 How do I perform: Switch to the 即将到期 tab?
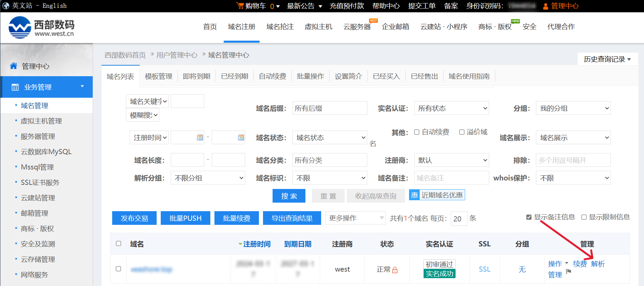(x=196, y=76)
